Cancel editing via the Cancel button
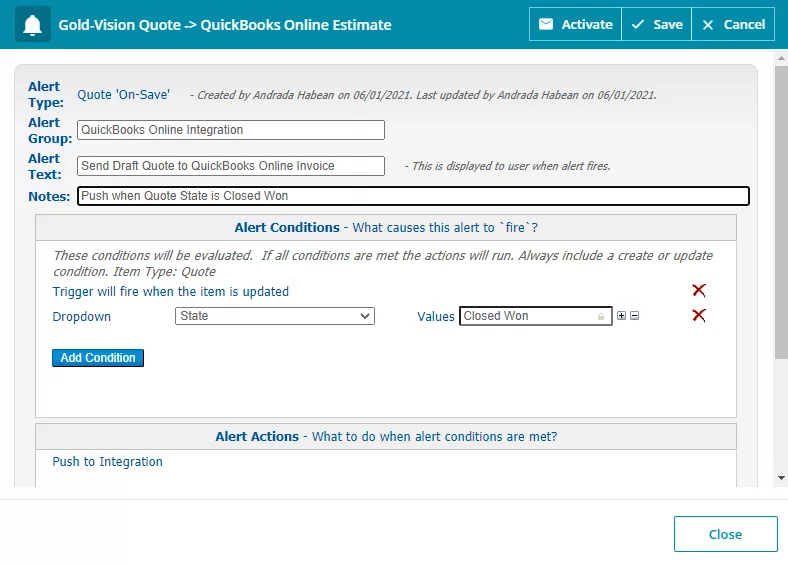Image resolution: width=788 pixels, height=565 pixels. 733,24
